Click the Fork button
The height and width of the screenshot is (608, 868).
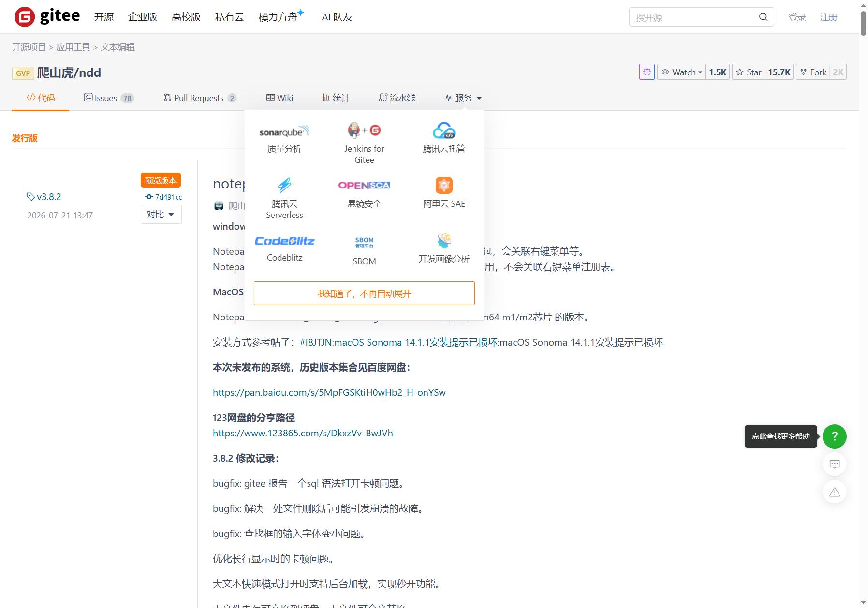(813, 72)
